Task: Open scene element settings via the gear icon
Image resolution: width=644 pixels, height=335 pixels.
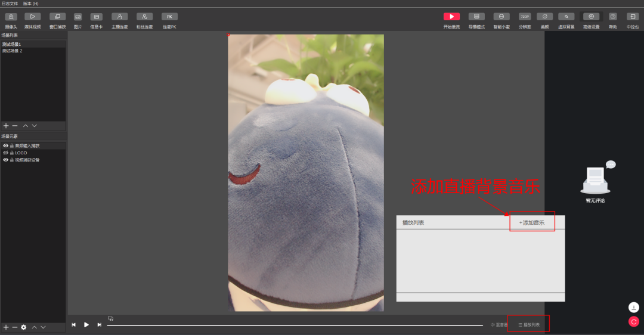Action: pos(23,327)
